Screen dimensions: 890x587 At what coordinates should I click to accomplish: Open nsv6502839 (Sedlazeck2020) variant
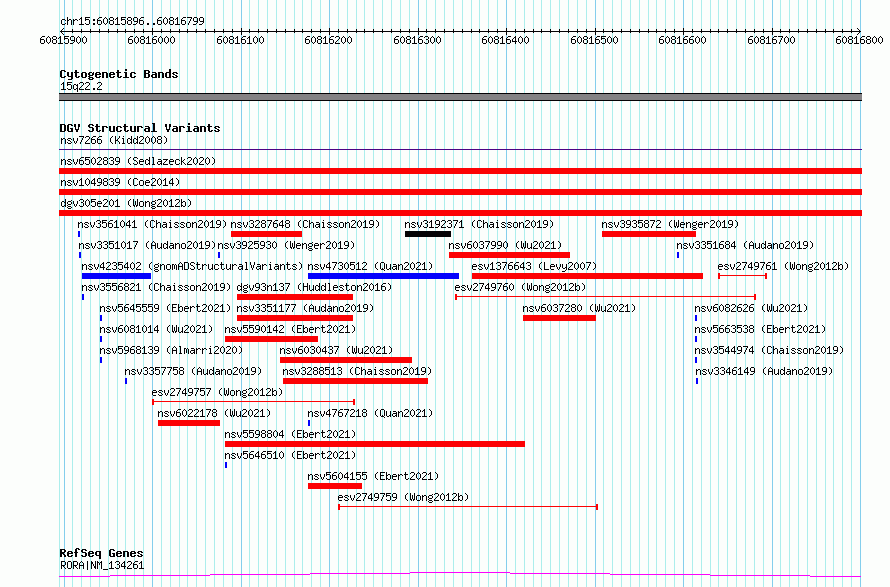click(x=138, y=161)
